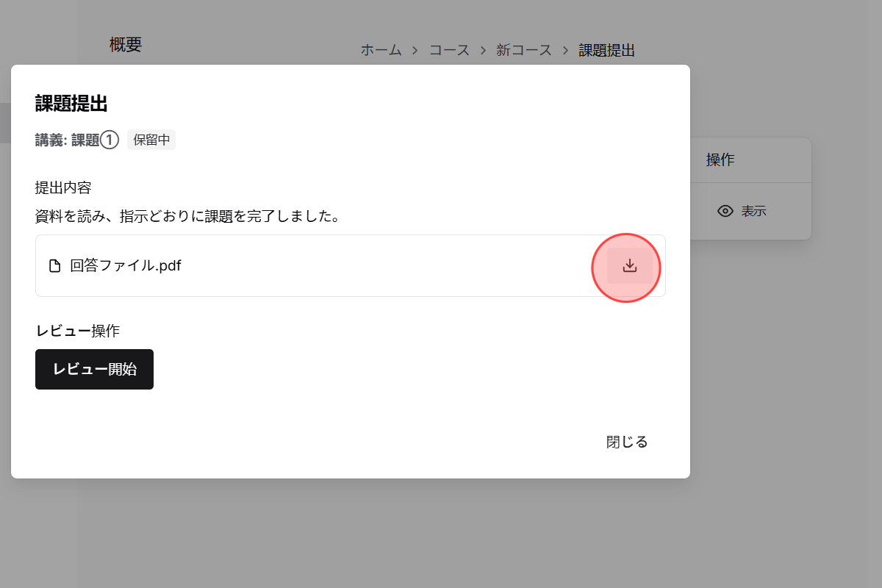Click the file icon beside 回答ファイル.pdf

(x=54, y=265)
